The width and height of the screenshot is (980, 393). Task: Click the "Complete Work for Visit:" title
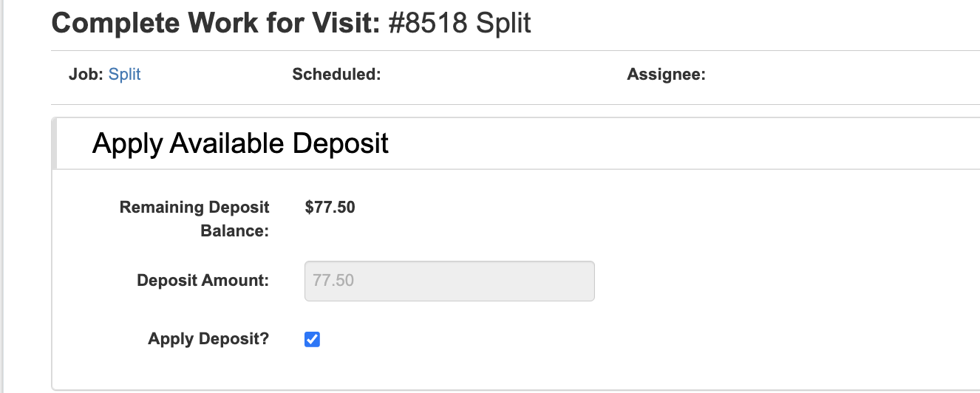(215, 24)
